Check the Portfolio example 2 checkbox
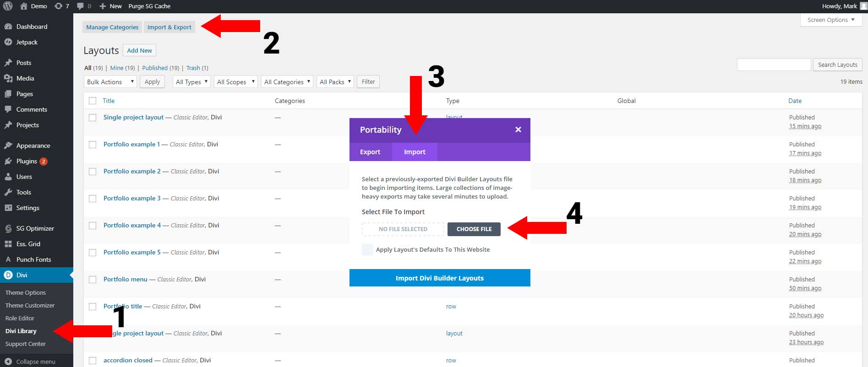The height and width of the screenshot is (367, 868). 93,172
